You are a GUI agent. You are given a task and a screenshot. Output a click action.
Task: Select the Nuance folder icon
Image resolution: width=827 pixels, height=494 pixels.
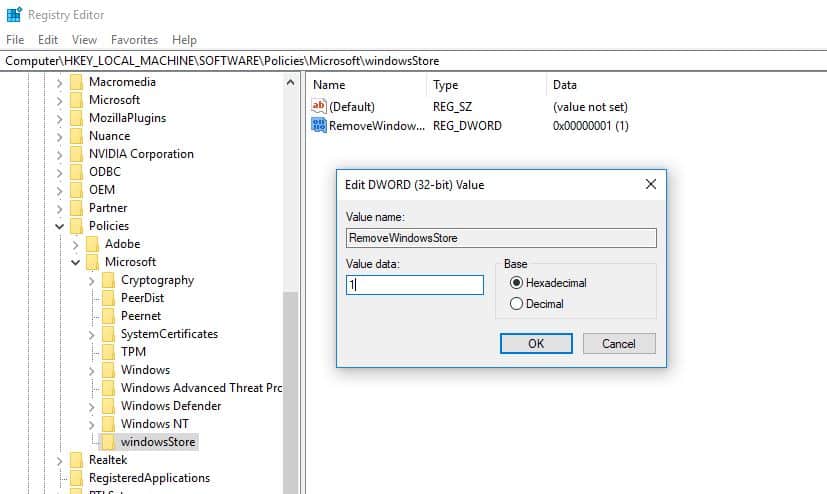pos(76,135)
